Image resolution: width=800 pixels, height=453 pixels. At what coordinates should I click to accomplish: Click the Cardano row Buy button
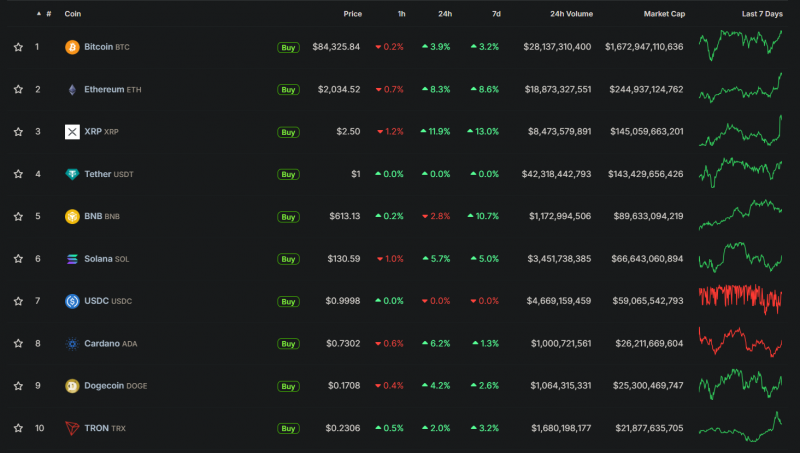pos(288,344)
